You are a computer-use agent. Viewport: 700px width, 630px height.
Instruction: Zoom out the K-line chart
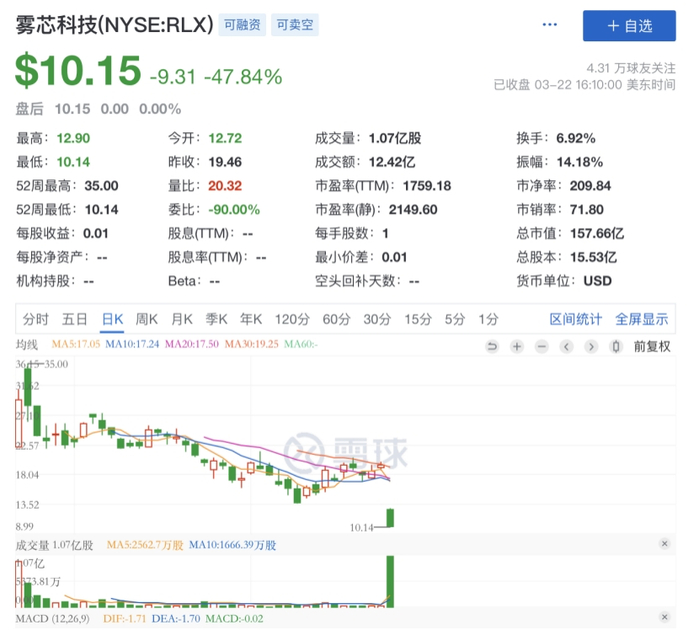tap(541, 346)
